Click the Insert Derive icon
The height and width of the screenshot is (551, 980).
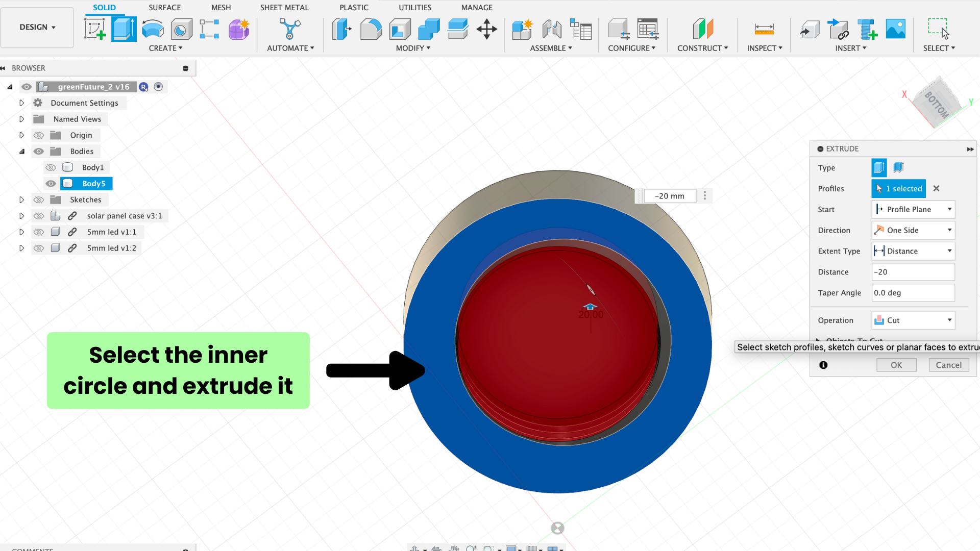810,29
